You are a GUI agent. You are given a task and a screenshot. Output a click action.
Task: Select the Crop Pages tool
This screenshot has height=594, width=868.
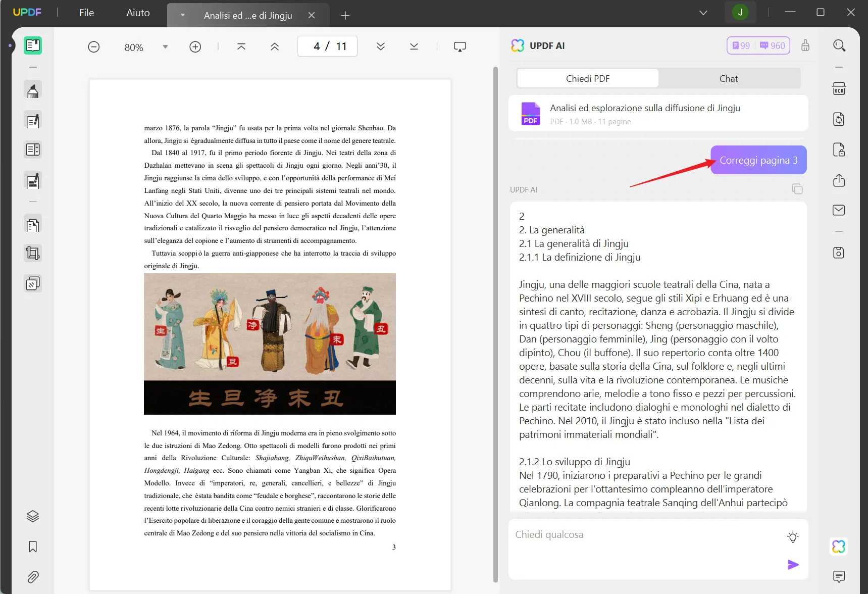click(x=33, y=253)
